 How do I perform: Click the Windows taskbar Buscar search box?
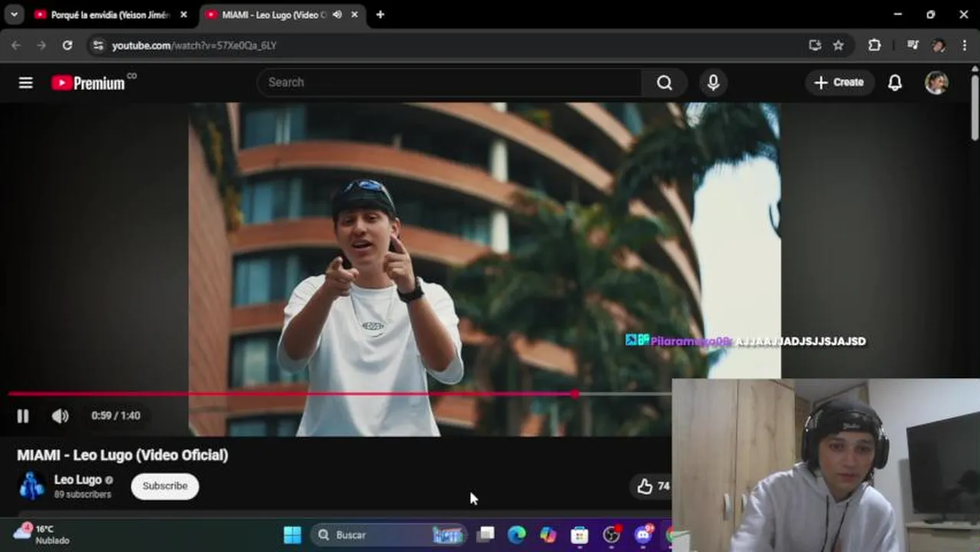389,535
